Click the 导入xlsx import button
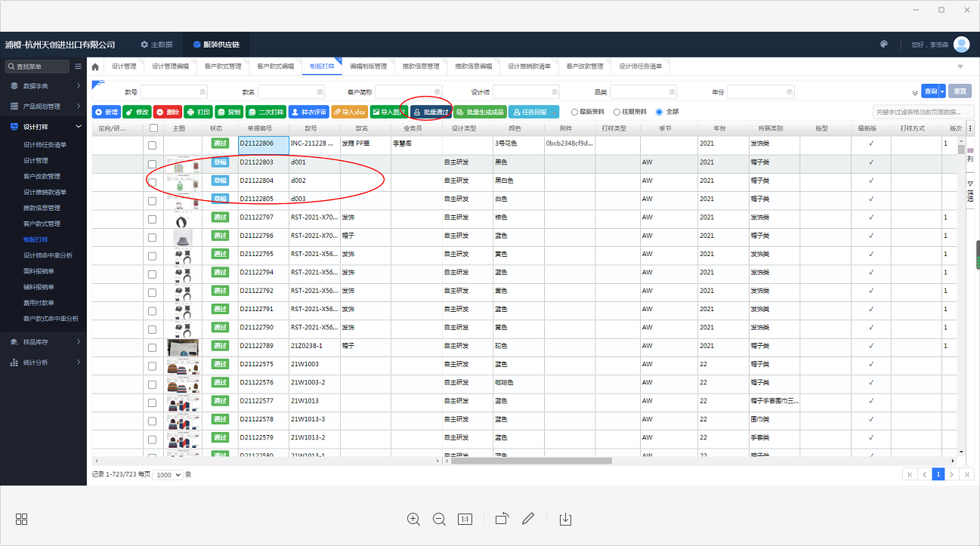 [x=350, y=112]
